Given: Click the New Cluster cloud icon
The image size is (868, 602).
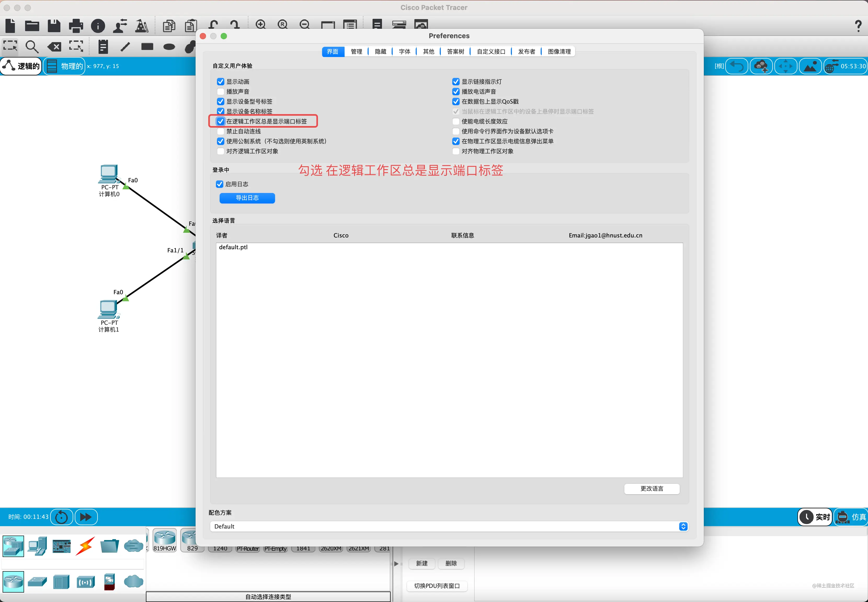Looking at the screenshot, I should 761,66.
